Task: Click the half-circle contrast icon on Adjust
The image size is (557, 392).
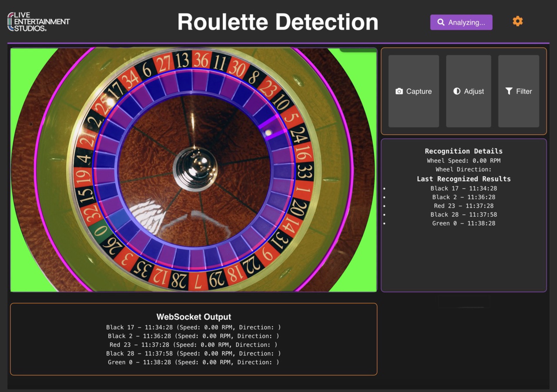Action: [457, 91]
